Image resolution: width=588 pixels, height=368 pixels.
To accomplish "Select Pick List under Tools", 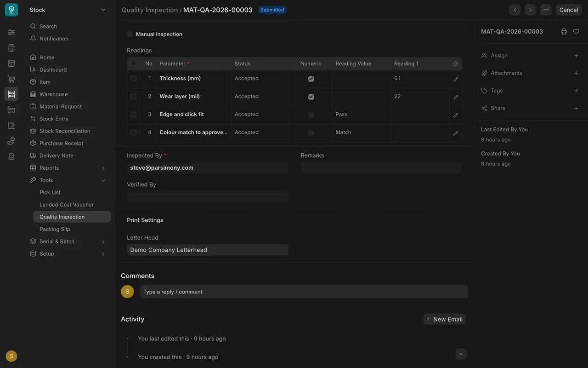I will pos(50,192).
